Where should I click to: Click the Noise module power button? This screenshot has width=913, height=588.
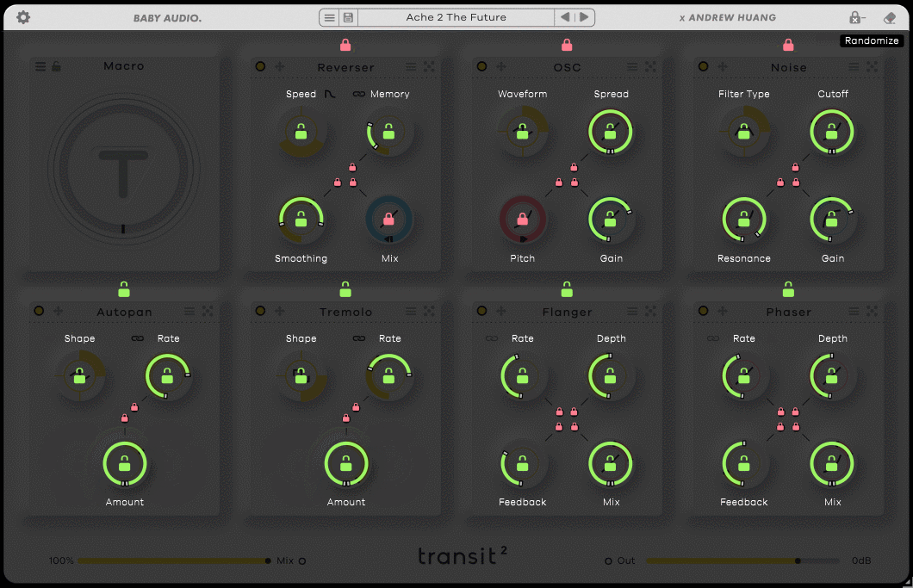(704, 66)
